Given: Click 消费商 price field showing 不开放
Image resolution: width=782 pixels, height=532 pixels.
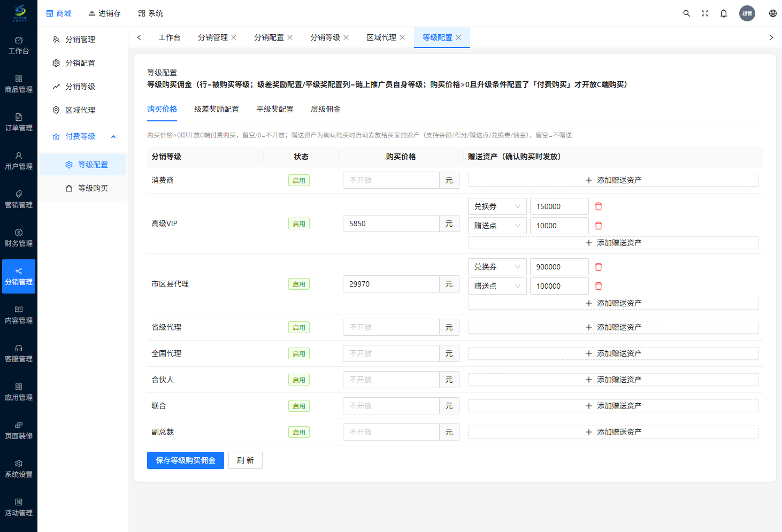Looking at the screenshot, I should (391, 180).
